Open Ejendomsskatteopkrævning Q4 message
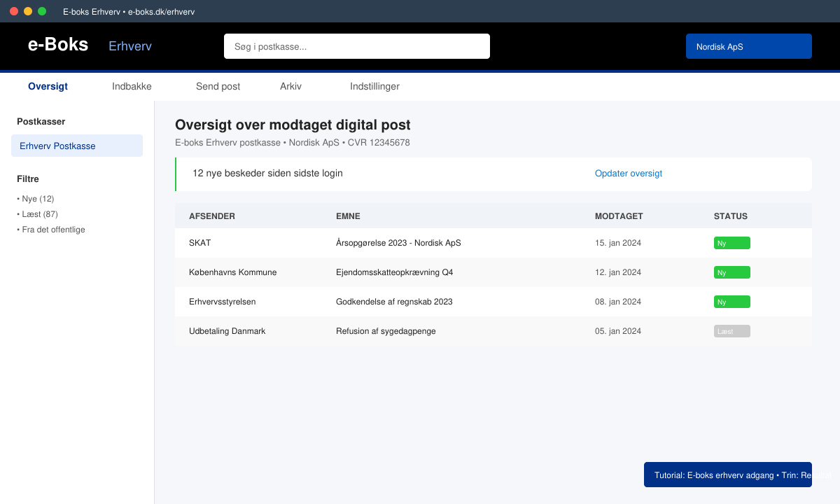Image resolution: width=840 pixels, height=504 pixels. pos(394,272)
